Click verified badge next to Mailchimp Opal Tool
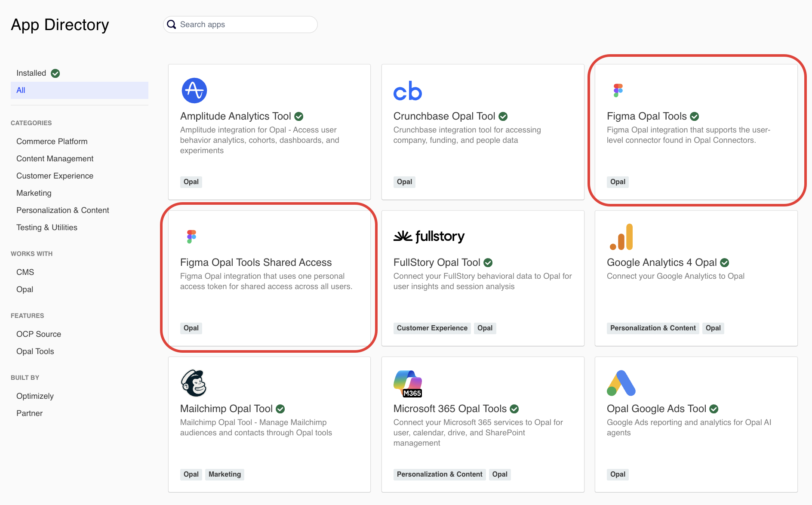 pyautogui.click(x=280, y=409)
